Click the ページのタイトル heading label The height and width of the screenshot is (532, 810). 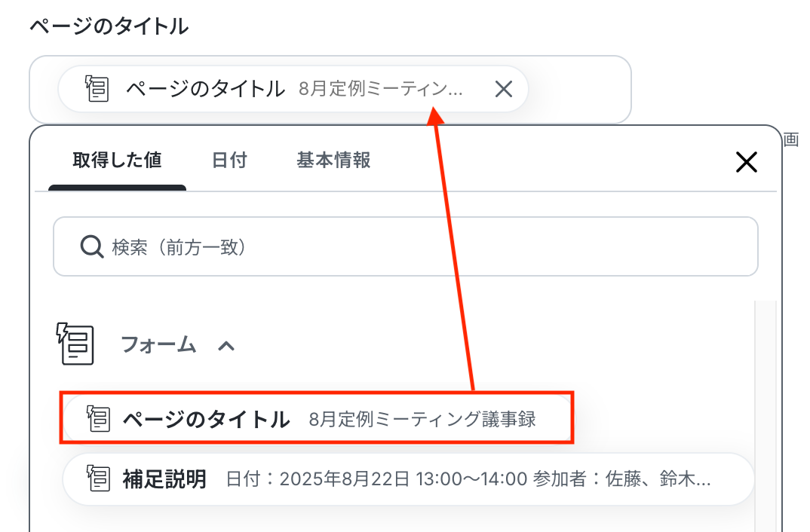[x=109, y=26]
